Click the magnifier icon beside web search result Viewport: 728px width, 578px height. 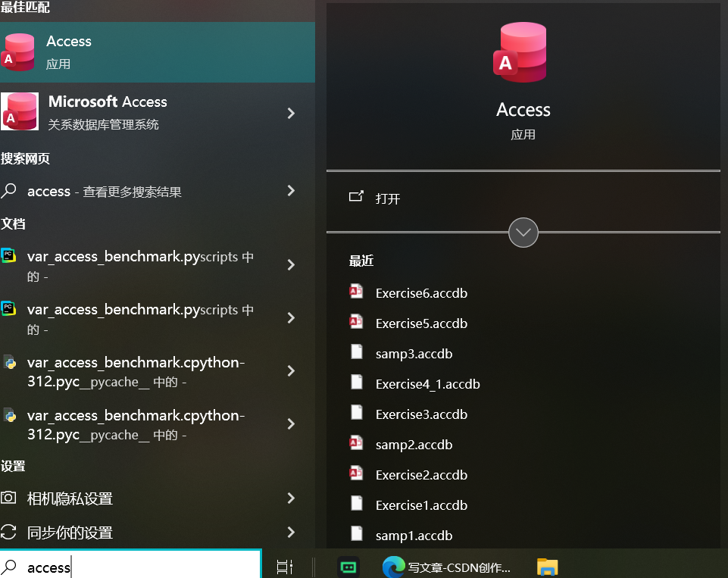click(9, 191)
